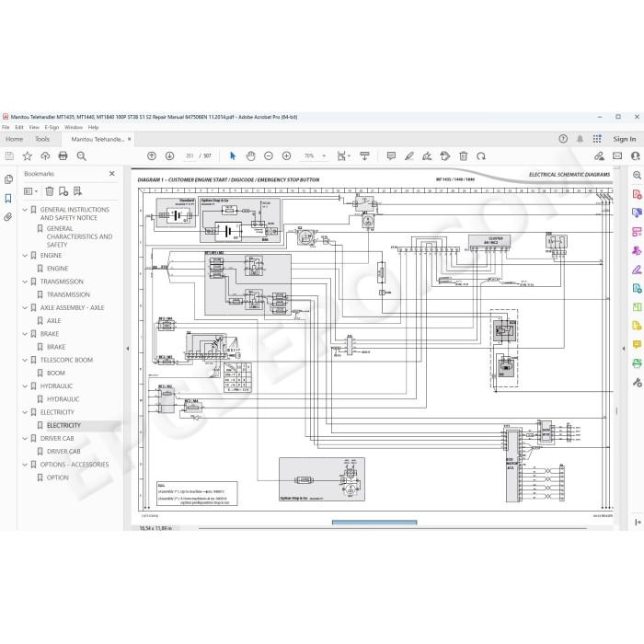Image resolution: width=644 pixels, height=644 pixels.
Task: Go to the next page arrow
Action: coord(169,156)
